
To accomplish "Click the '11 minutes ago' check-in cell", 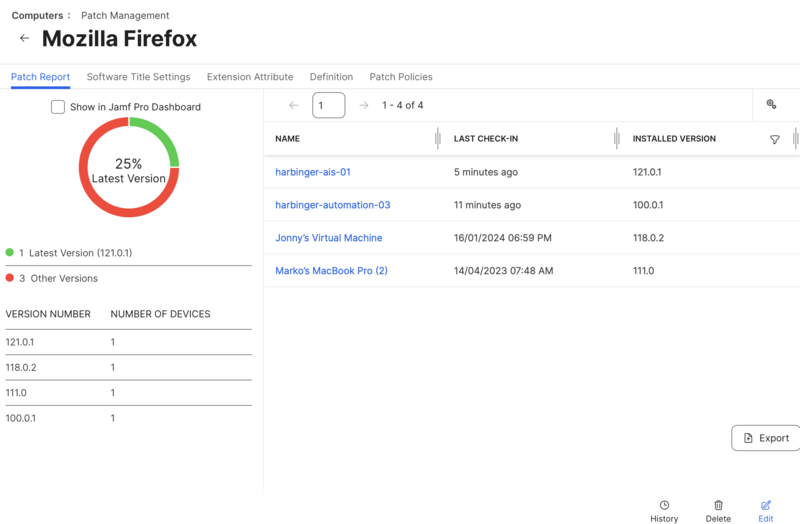I will (487, 205).
